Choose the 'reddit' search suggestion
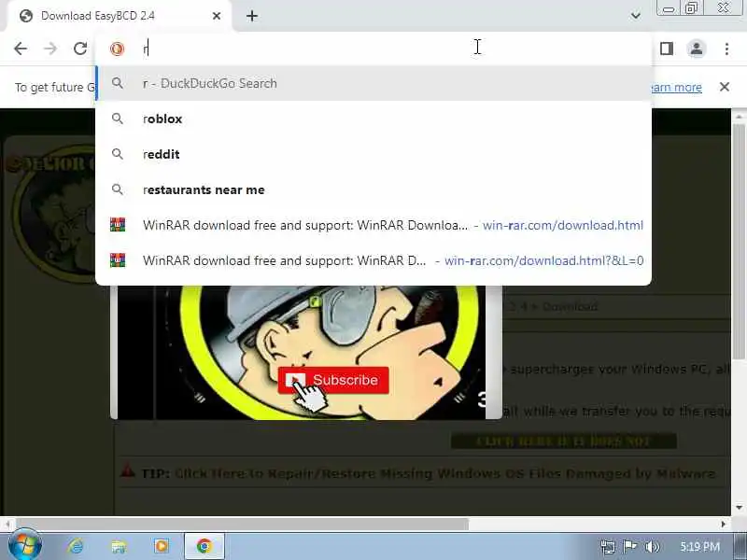Screen dimensions: 747x560 373,154
